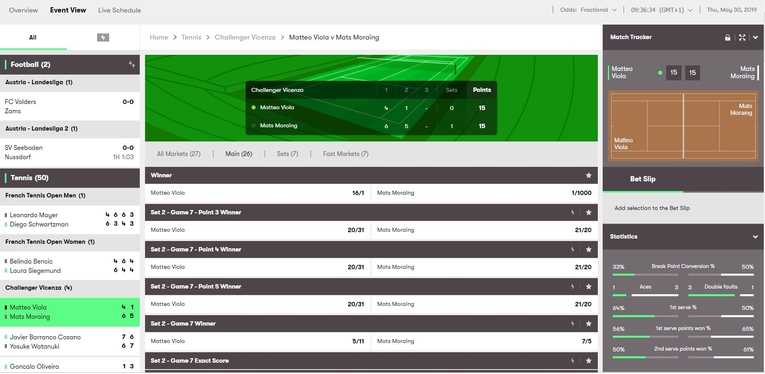The image size is (765, 374).
Task: Open FC Volders v Zams match
Action: point(70,106)
